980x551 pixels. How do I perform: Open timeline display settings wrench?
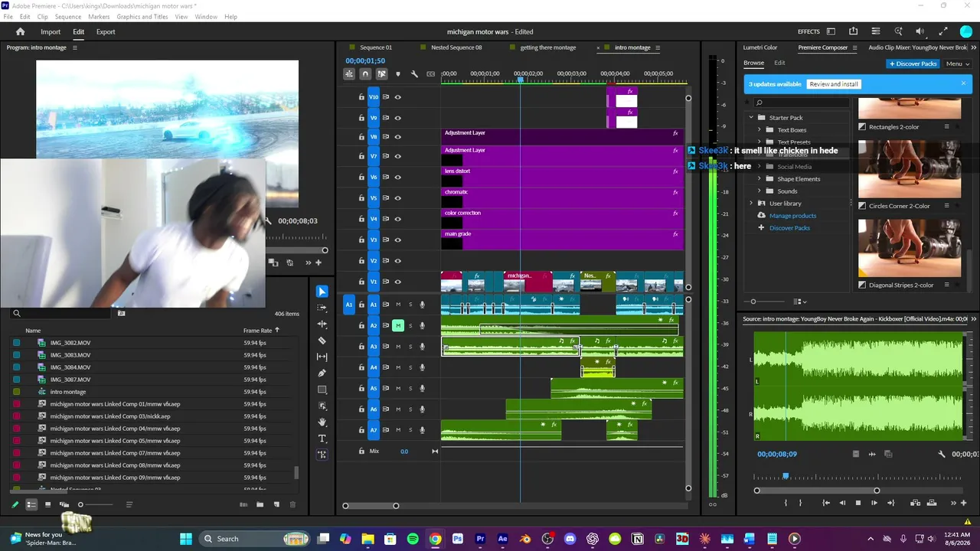(414, 74)
